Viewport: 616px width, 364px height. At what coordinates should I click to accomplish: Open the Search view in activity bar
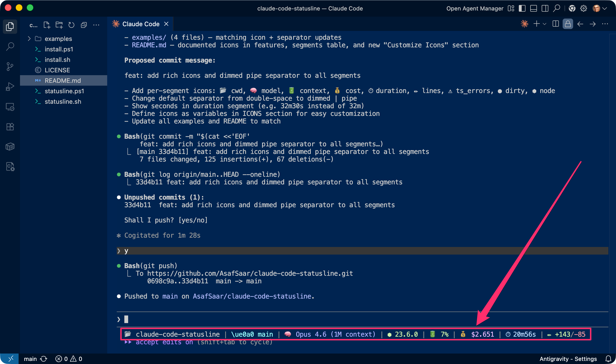tap(10, 46)
